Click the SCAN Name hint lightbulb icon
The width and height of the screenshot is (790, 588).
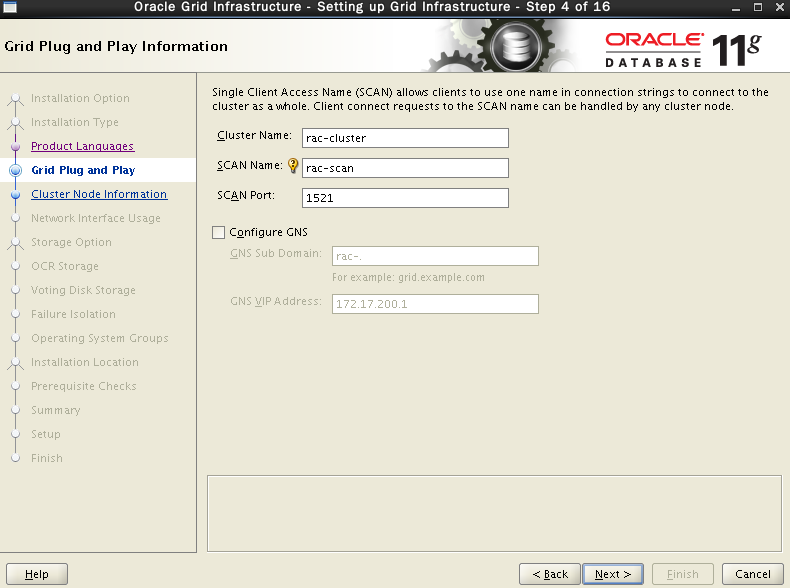[x=294, y=167]
